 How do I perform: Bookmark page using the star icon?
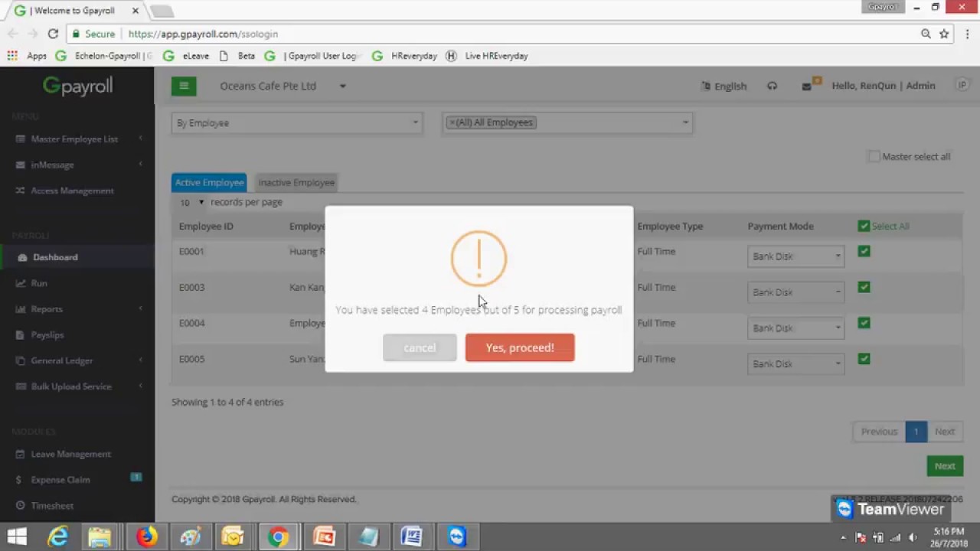[944, 34]
